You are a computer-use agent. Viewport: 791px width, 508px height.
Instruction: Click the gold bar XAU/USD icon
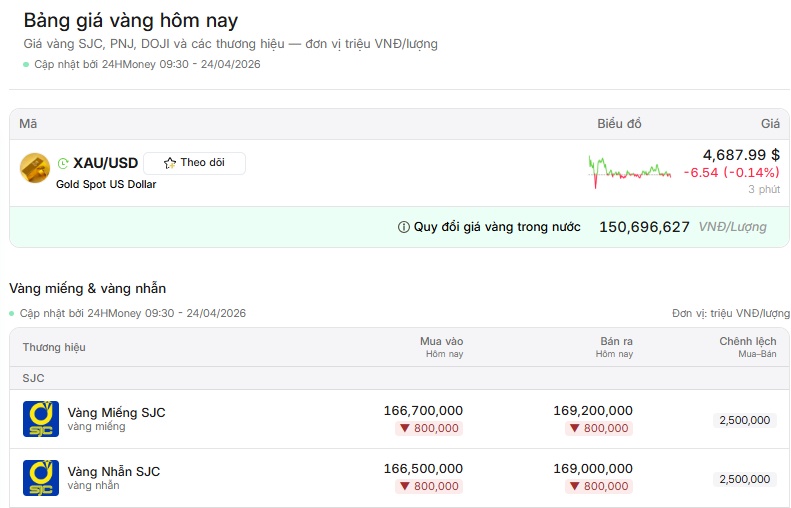[x=35, y=168]
